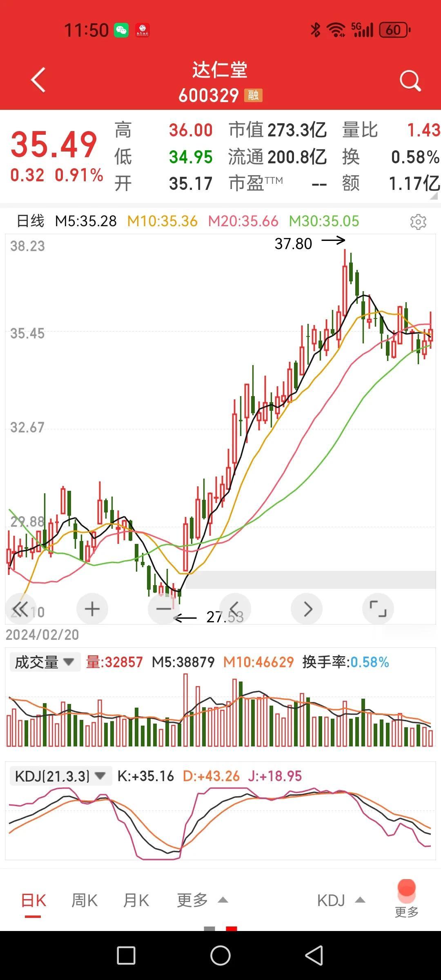Tap Wi-Fi icon in status bar
The image size is (441, 980).
(336, 30)
